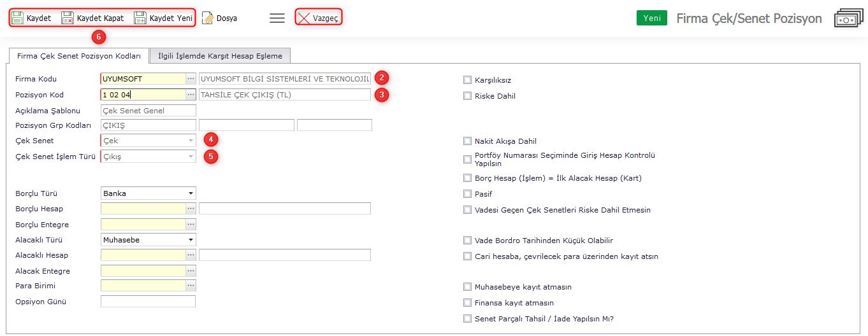The height and width of the screenshot is (336, 868).
Task: Tick the Muhasebeye kayıt atmasın checkbox
Action: [467, 287]
